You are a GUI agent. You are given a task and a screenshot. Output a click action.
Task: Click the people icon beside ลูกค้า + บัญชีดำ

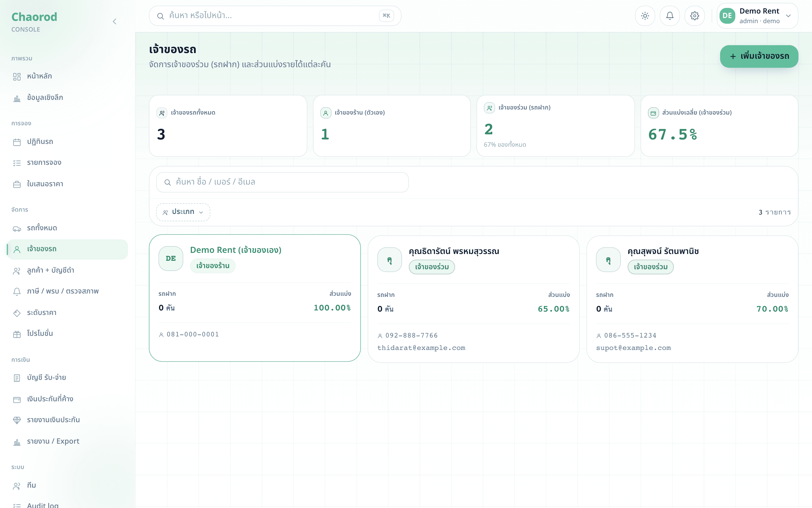point(17,271)
